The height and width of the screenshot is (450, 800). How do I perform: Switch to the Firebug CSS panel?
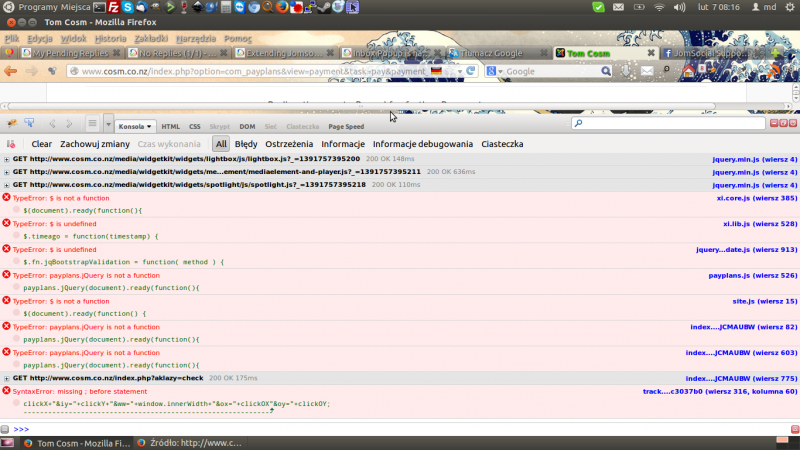pyautogui.click(x=194, y=127)
